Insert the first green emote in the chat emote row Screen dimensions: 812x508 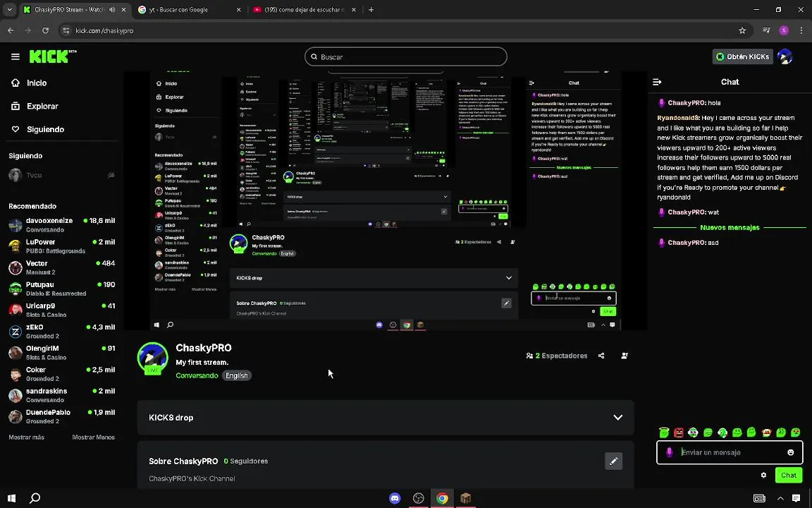[664, 433]
